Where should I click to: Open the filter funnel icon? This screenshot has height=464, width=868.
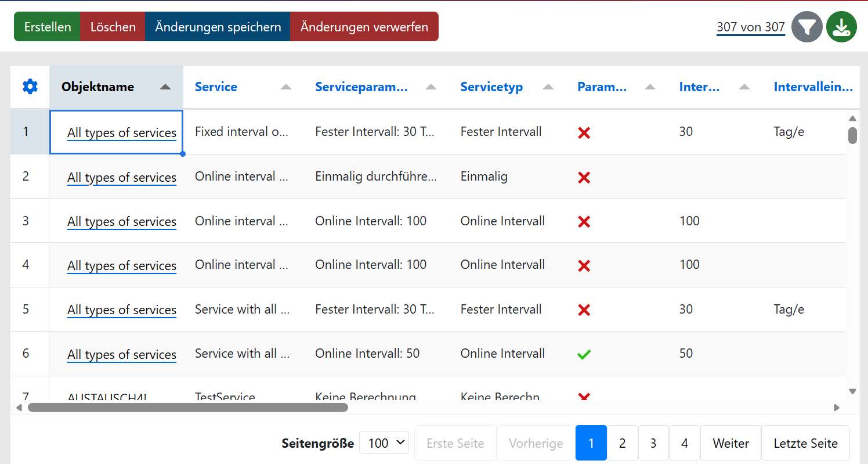(x=807, y=27)
